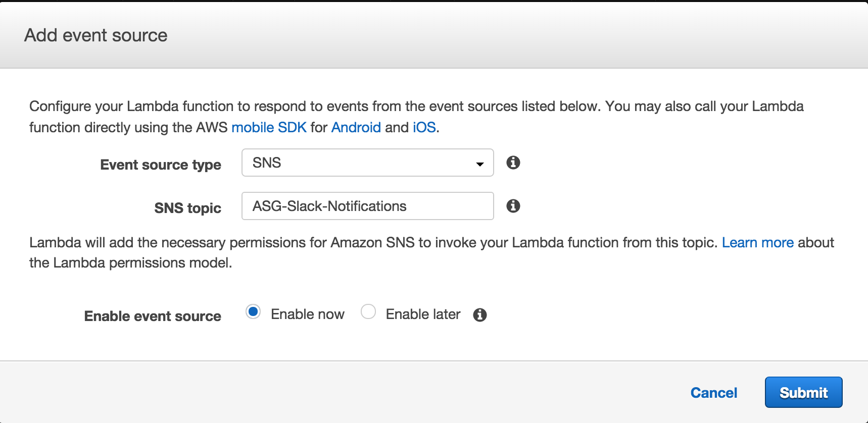
Task: Click the "Enable event source" label
Action: (153, 316)
